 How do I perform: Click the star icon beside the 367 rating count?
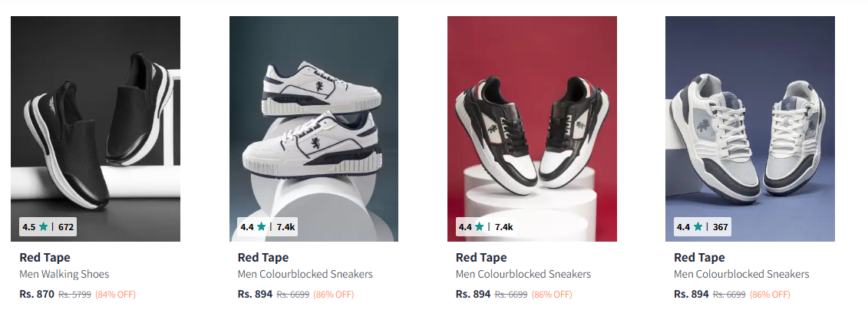698,227
